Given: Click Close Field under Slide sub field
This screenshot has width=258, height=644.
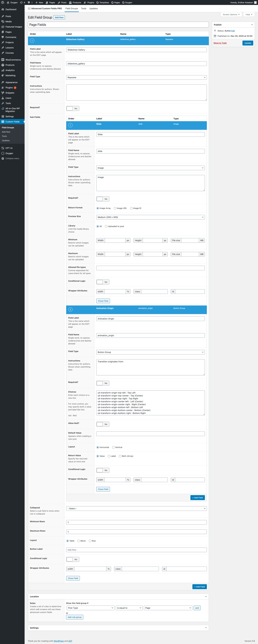Looking at the screenshot, I should coord(103,301).
